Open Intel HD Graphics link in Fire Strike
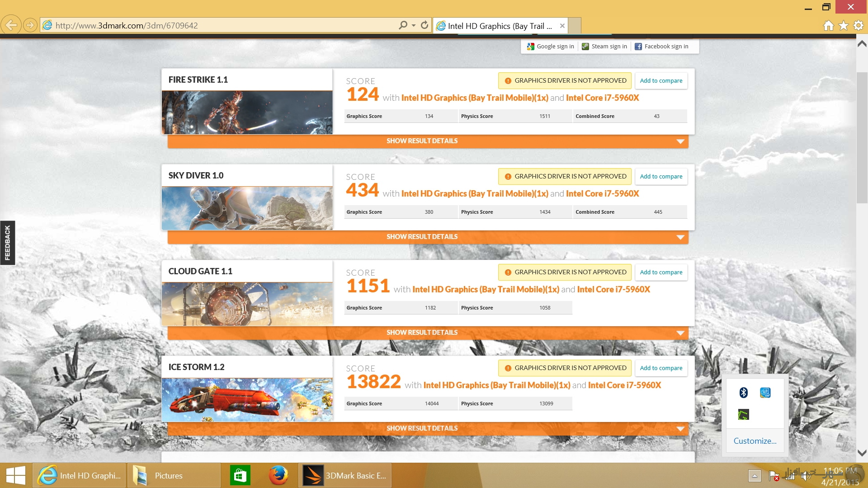868x488 pixels. (475, 98)
